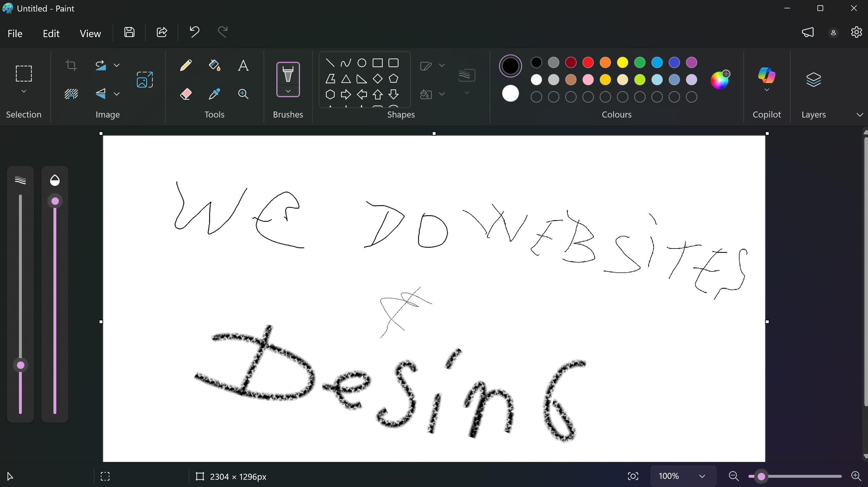This screenshot has height=487, width=868.
Task: Select the Pentagon shape
Action: click(393, 79)
